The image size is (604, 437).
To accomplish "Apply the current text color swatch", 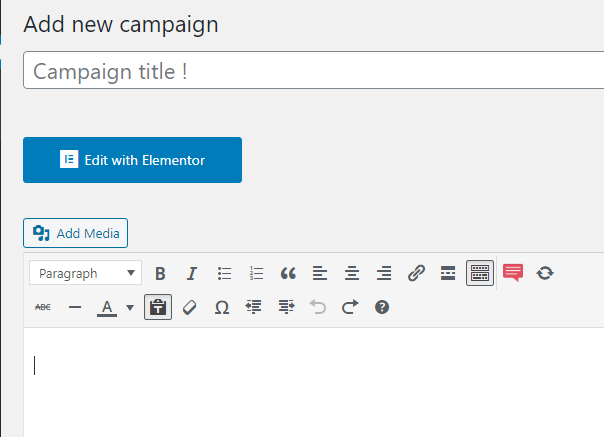I will click(107, 307).
